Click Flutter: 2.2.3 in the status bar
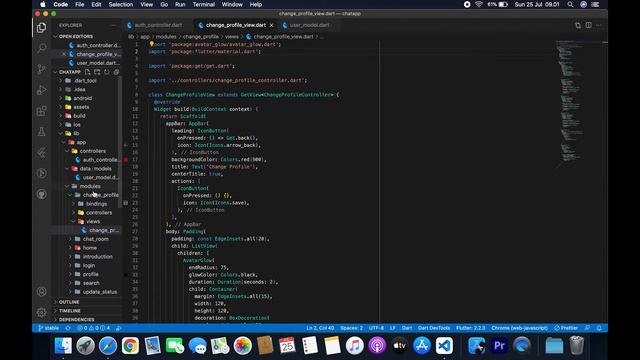Screen dimensions: 640x360 (x=471, y=328)
